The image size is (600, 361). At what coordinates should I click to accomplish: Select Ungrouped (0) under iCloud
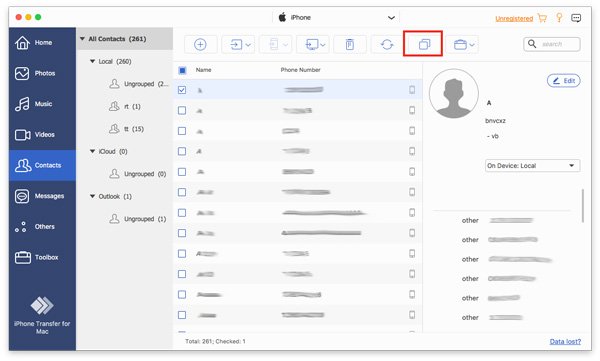tap(138, 174)
